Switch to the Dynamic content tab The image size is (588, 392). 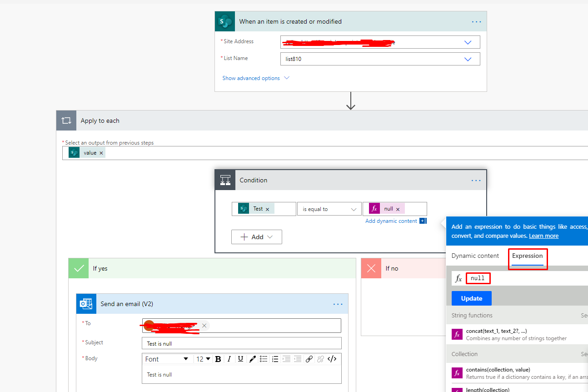475,256
